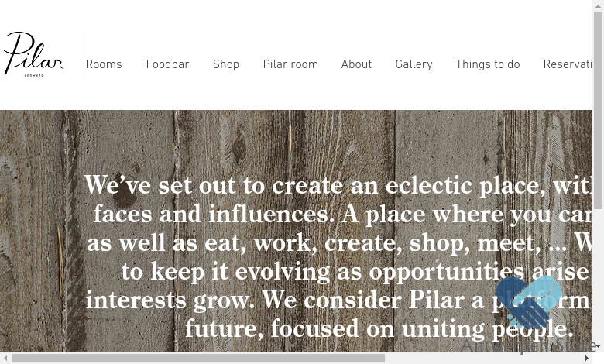Click the horizontal scrollbar track right of thumb
This screenshot has width=604, height=364.
pyautogui.click(x=483, y=359)
